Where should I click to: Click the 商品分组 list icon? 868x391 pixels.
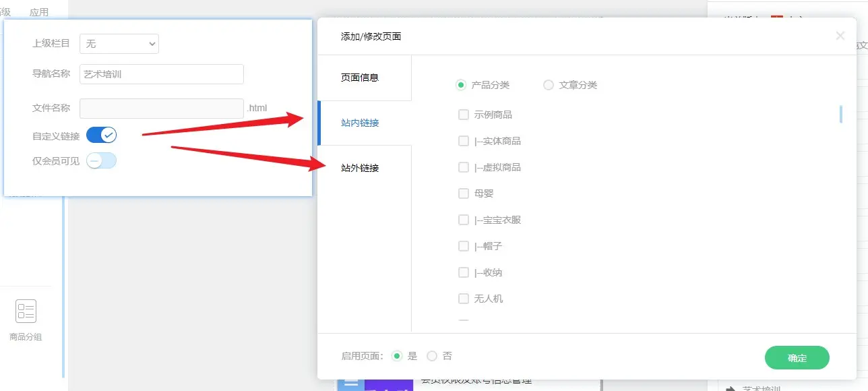[x=26, y=311]
